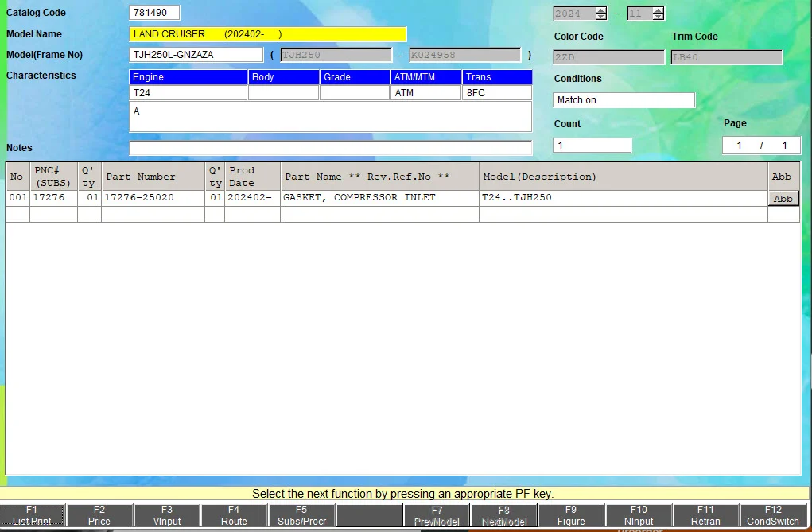Click the frame number field K024958
812x532 pixels.
[x=465, y=55]
